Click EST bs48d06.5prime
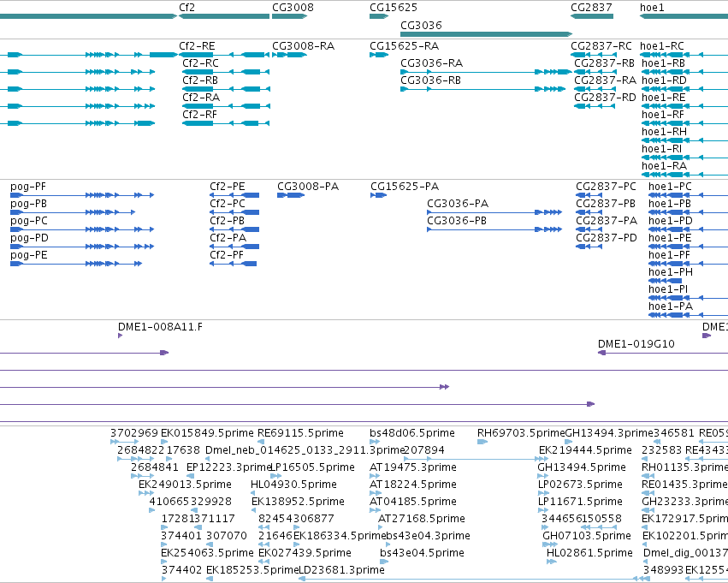The width and height of the screenshot is (728, 583). [412, 433]
